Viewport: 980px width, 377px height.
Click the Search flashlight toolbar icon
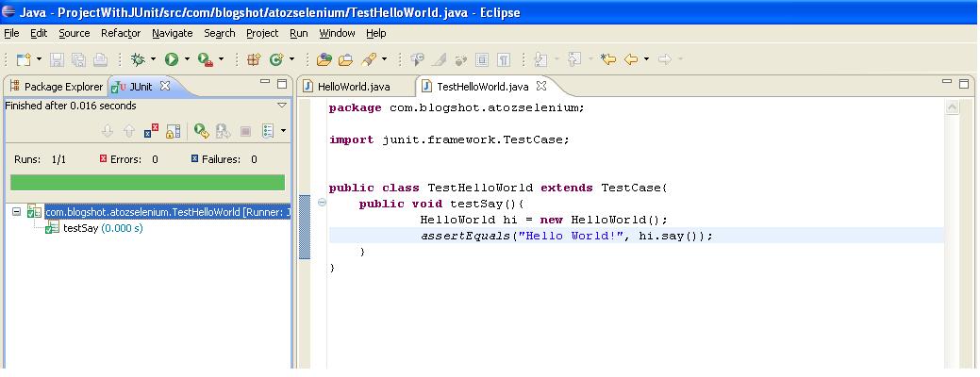click(369, 60)
